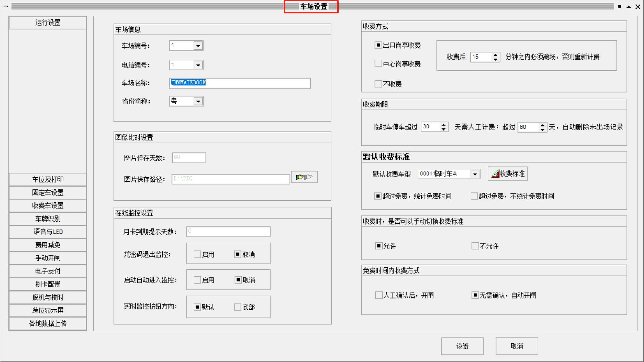Screen dimensions: 644x362
Task: Open 收费标准 via its toolbar icon button
Action: (x=507, y=174)
